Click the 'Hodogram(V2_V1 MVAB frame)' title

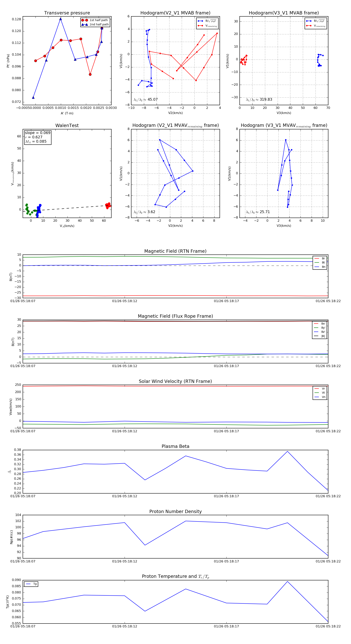tap(175, 13)
